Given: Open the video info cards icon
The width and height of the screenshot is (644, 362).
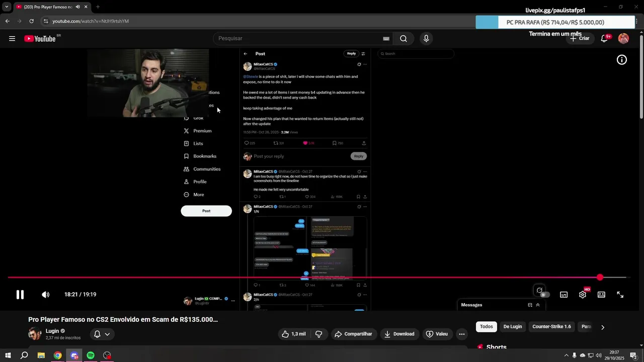Looking at the screenshot, I should [622, 60].
